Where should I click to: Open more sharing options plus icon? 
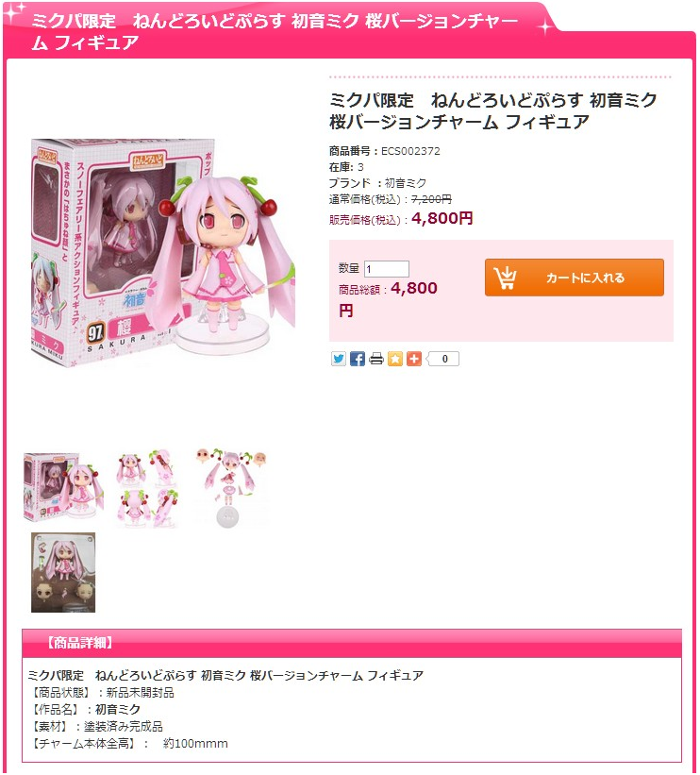click(x=414, y=359)
